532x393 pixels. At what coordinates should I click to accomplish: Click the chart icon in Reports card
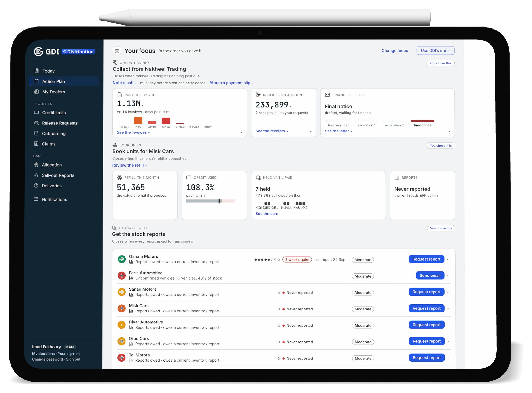397,177
